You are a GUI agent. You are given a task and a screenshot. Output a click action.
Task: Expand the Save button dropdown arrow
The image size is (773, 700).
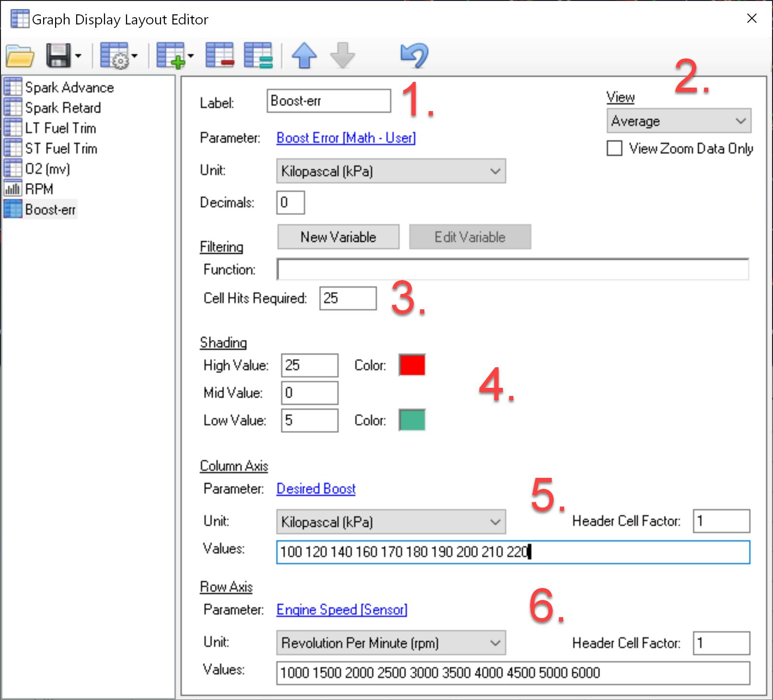pyautogui.click(x=78, y=56)
